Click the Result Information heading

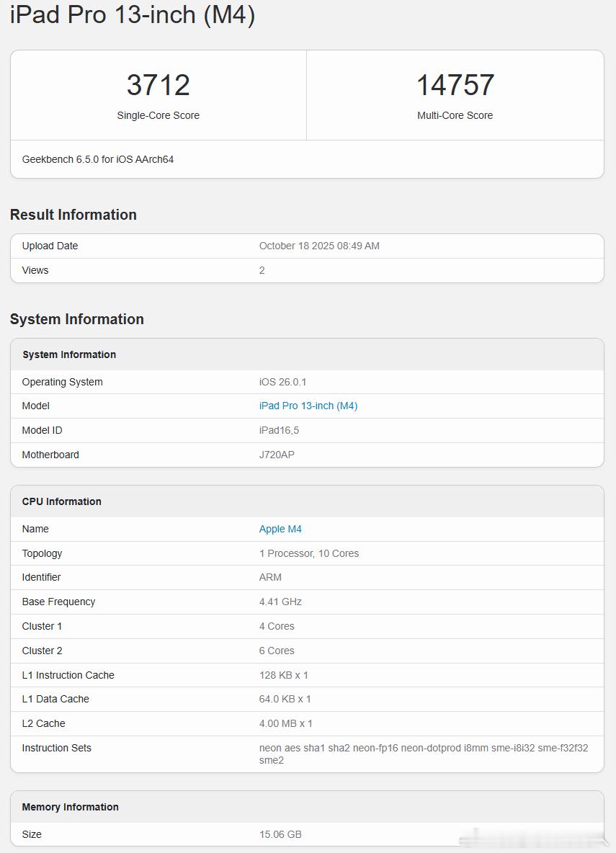coord(73,215)
